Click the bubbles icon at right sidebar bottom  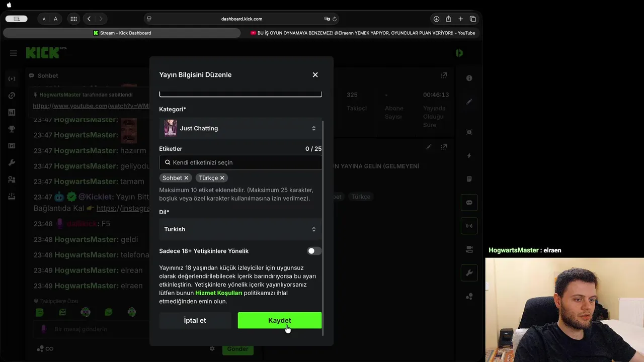[469, 297]
